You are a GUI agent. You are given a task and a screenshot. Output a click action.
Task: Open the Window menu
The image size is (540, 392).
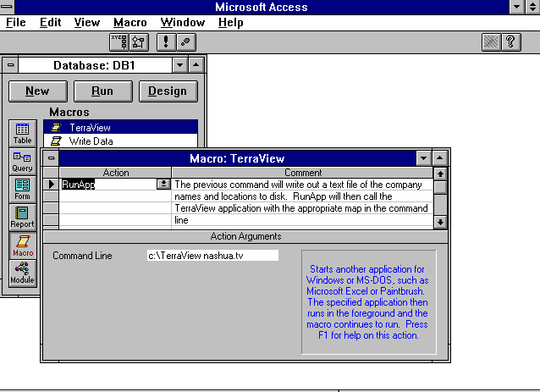coord(182,22)
